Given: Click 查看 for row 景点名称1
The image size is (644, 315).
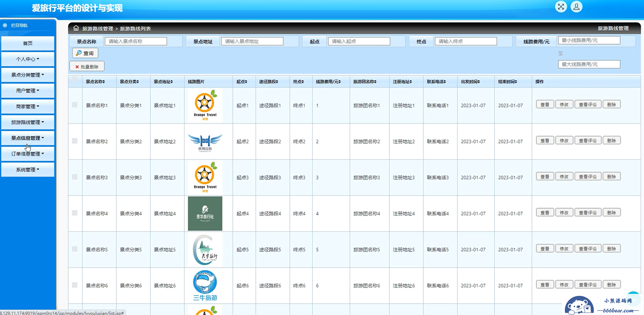Looking at the screenshot, I should tap(545, 104).
